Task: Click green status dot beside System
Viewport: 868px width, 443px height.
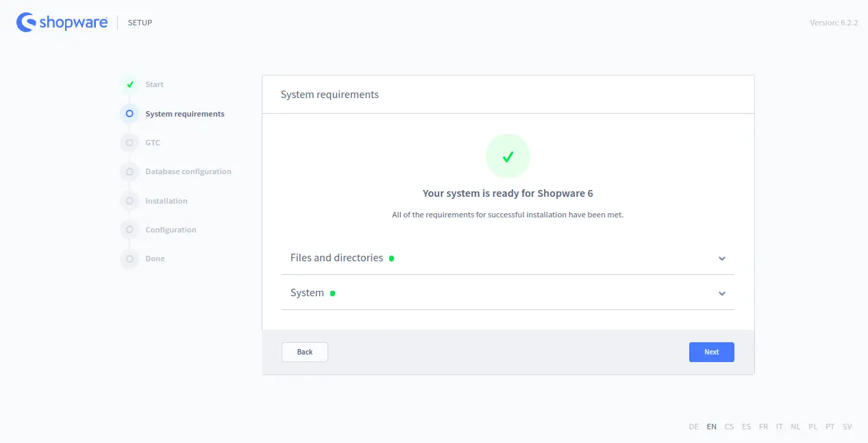Action: pyautogui.click(x=333, y=294)
